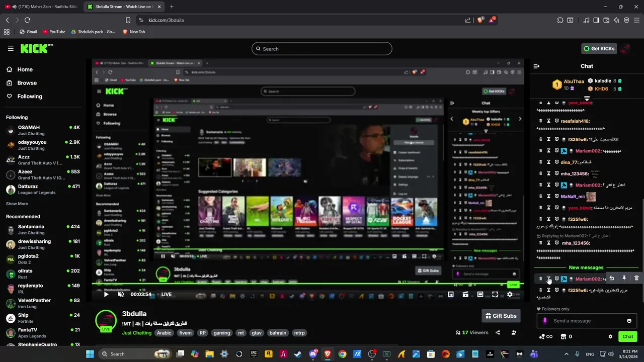Click Get KICKs button
Viewport: 644px width, 362px height.
tap(599, 49)
